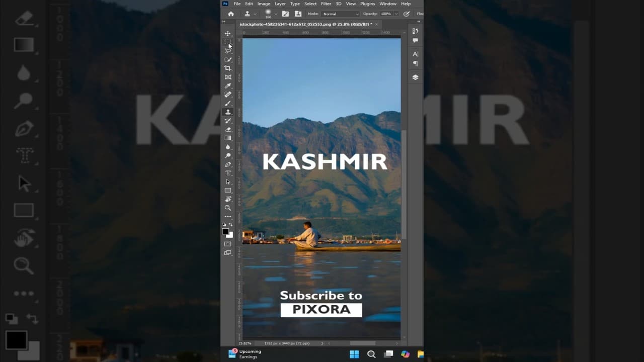
Task: Select the Crop tool
Action: (x=228, y=68)
